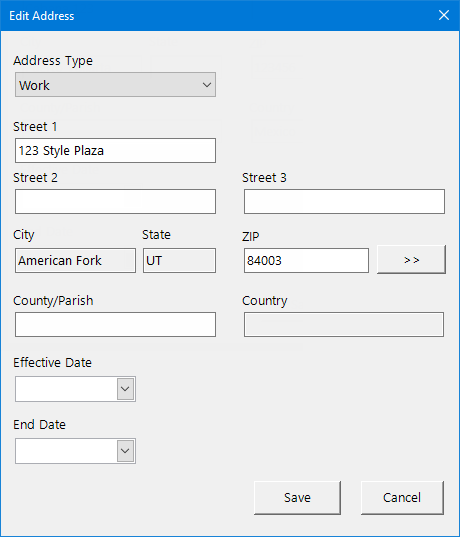Viewport: 460px width, 537px height.
Task: Click the End Date text area
Action: coord(66,451)
